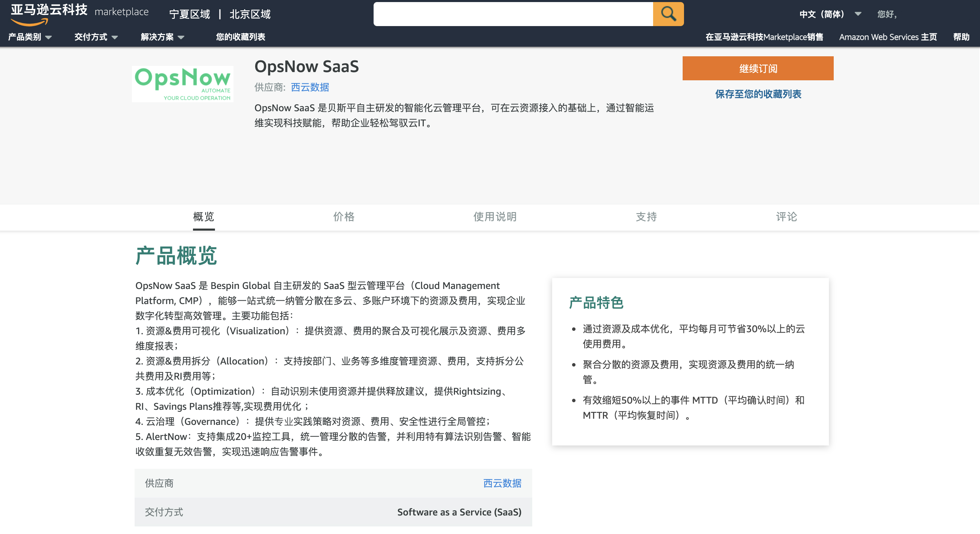Click the Software as a Service (SaaS) value

459,512
